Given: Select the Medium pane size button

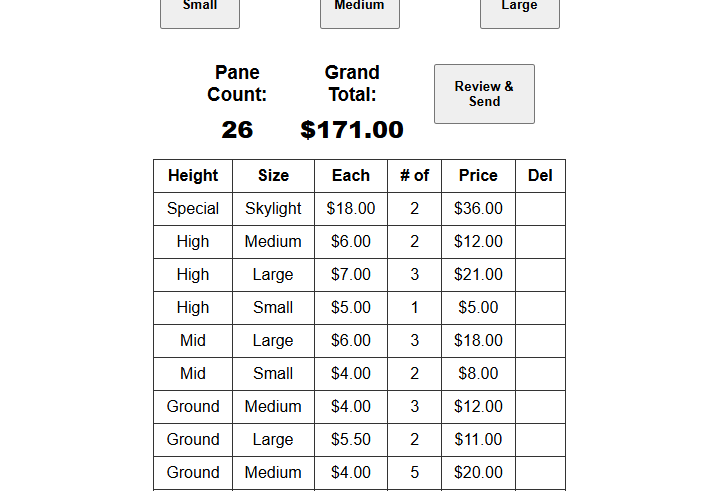Looking at the screenshot, I should tap(360, 11).
